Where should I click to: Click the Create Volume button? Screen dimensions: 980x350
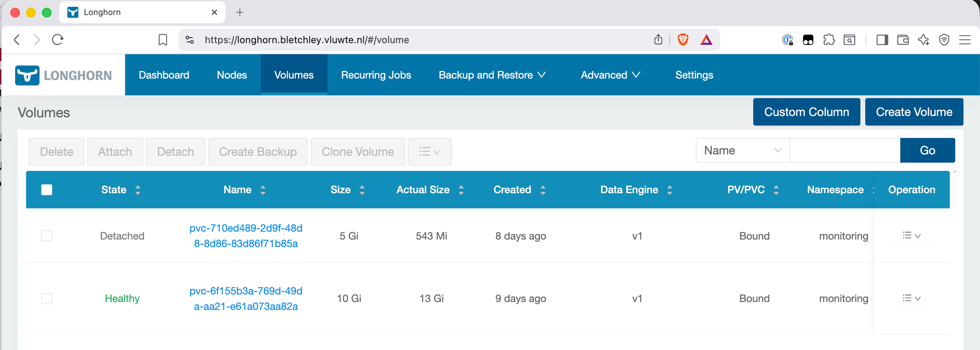[x=914, y=112]
